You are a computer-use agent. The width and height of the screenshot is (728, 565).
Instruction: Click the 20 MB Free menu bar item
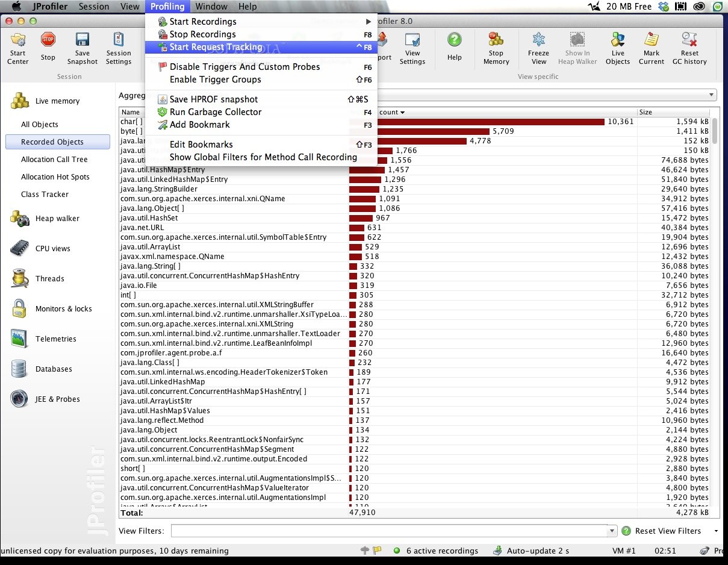point(629,7)
